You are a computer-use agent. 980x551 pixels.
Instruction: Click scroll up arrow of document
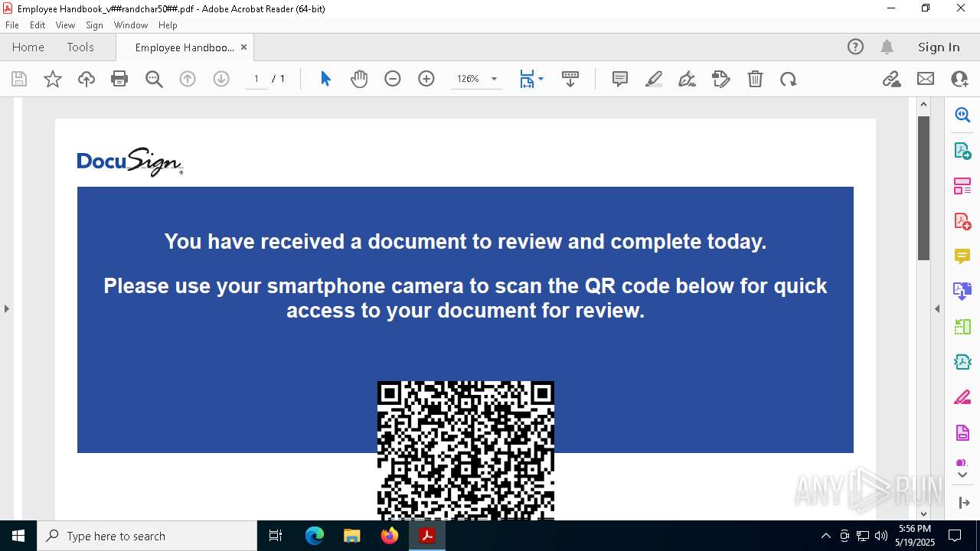pos(923,104)
